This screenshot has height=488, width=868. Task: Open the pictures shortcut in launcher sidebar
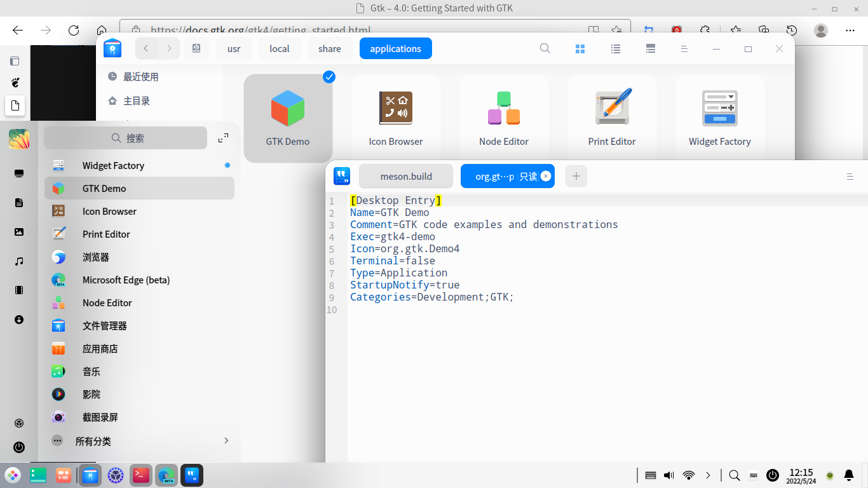point(19,232)
